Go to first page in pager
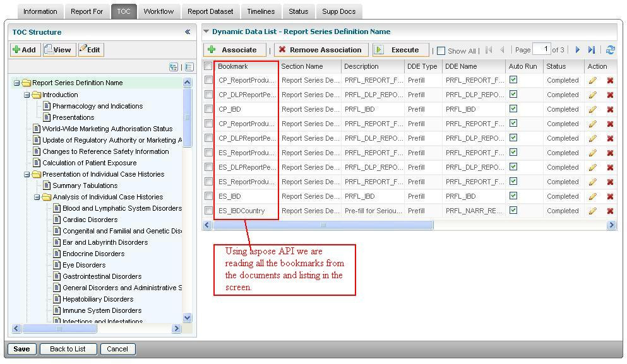 [x=489, y=50]
